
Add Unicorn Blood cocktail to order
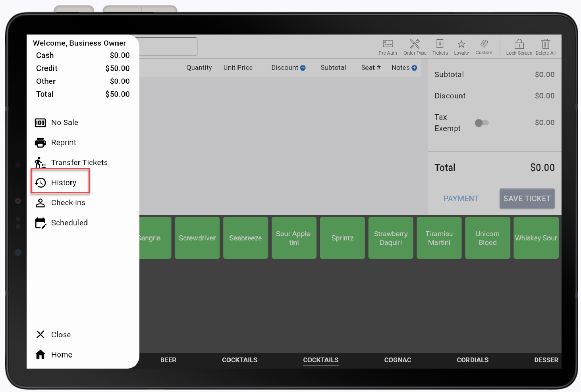[x=487, y=238]
